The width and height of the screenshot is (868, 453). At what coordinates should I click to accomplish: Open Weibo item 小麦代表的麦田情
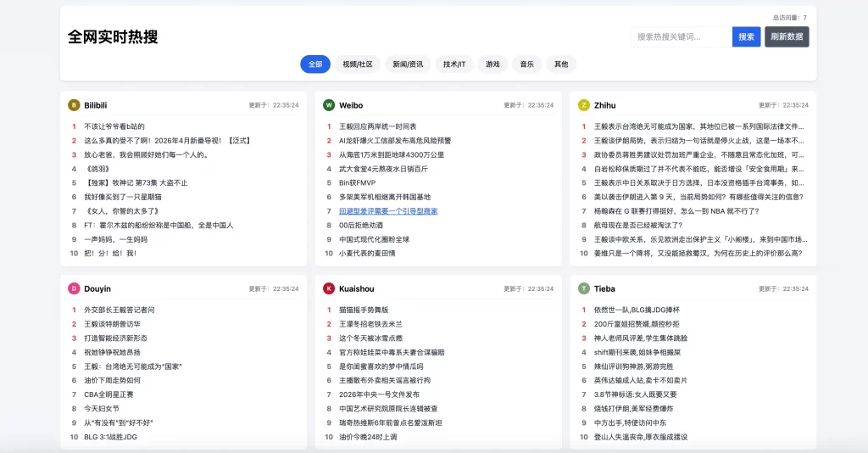(x=368, y=253)
